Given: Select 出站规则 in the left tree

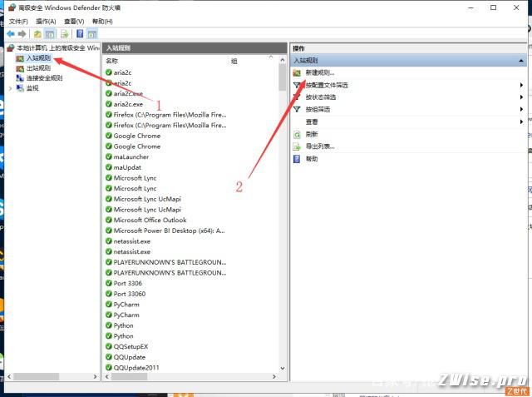Looking at the screenshot, I should point(39,68).
